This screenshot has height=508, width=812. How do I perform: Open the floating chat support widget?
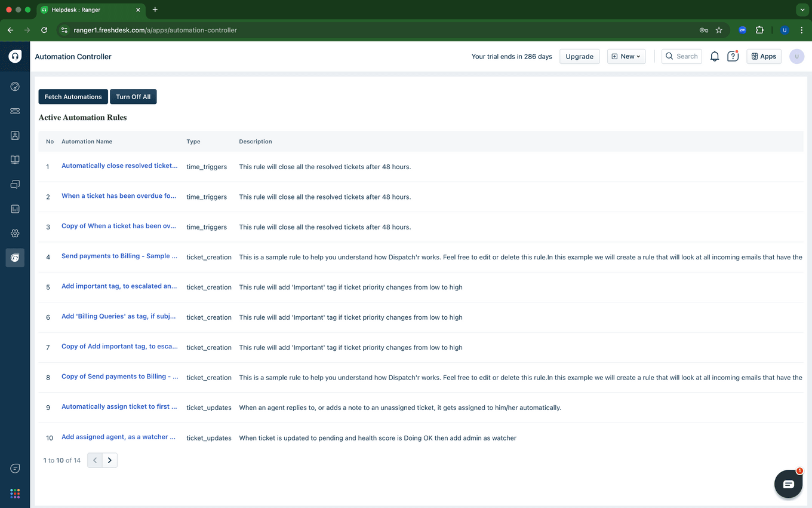coord(788,483)
